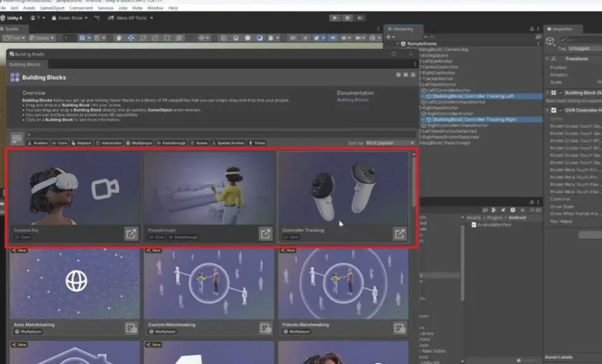Open the Sort by Most popular dropdown
The image size is (602, 364).
click(390, 143)
